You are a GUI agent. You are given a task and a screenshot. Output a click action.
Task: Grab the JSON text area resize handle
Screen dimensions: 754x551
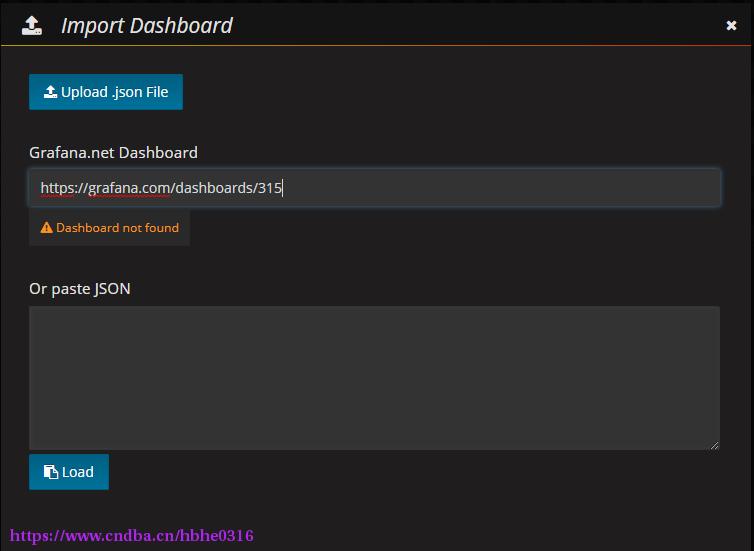[x=714, y=445]
